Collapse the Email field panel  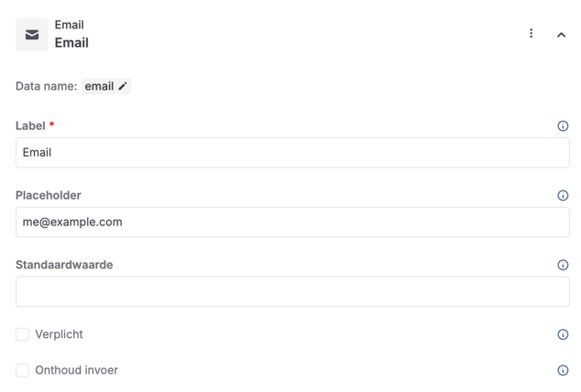pos(562,35)
